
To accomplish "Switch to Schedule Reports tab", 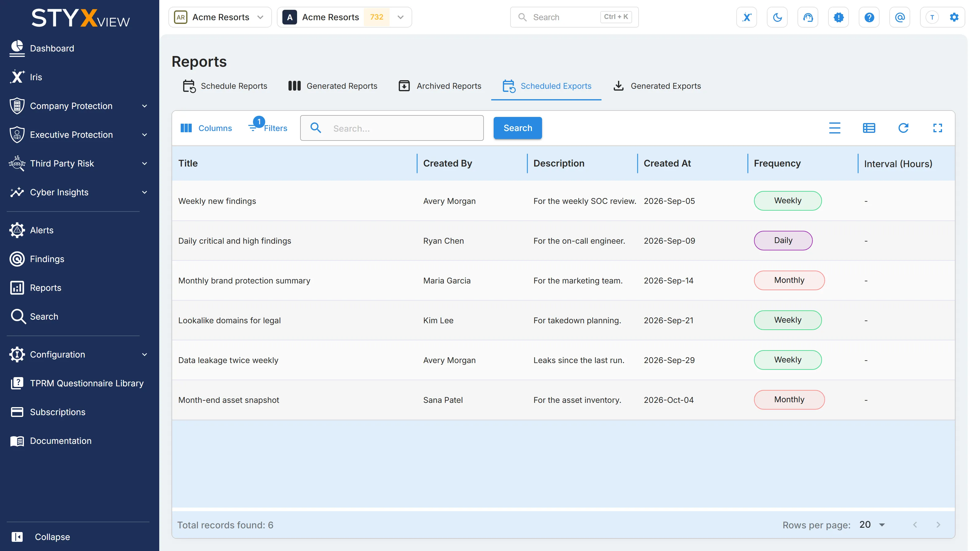I will coord(225,86).
